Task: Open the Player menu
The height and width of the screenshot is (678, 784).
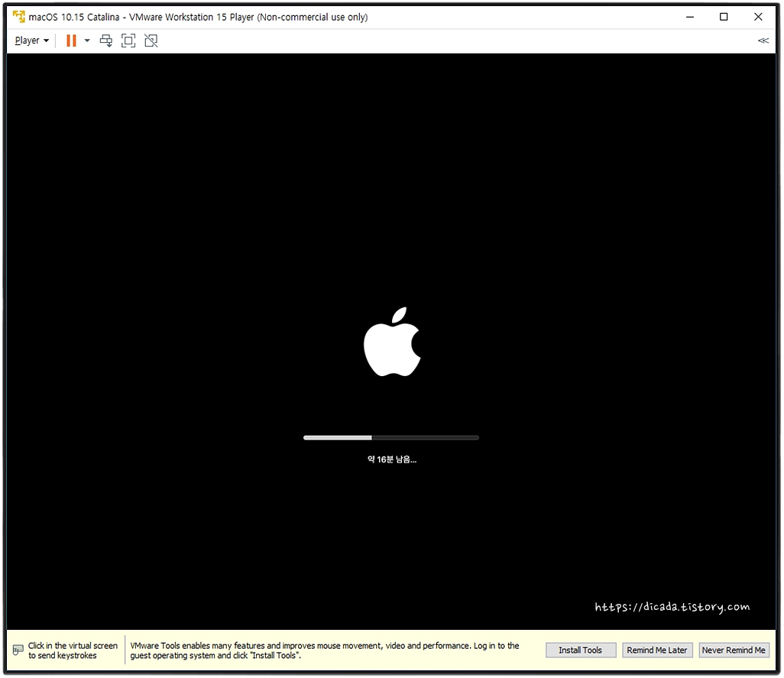Action: 31,41
